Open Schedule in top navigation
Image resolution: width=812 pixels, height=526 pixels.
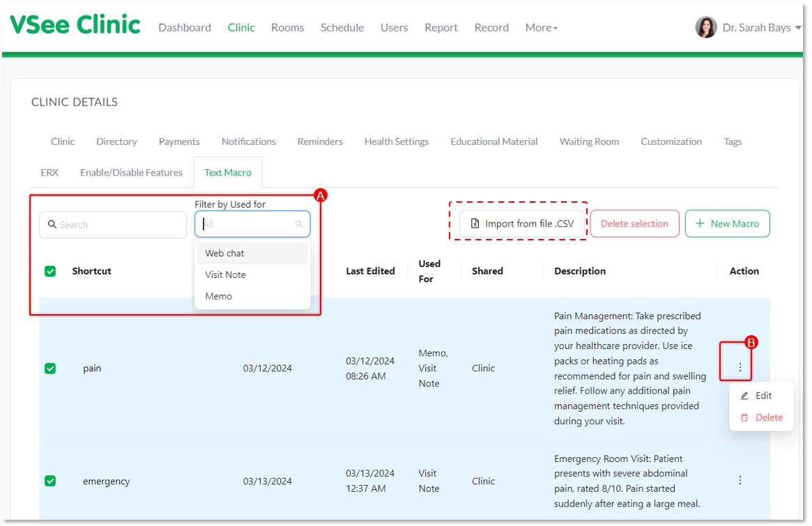[x=342, y=27]
